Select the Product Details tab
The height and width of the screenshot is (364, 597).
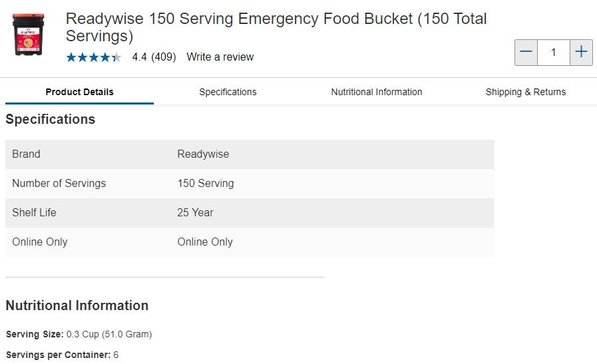tap(79, 92)
